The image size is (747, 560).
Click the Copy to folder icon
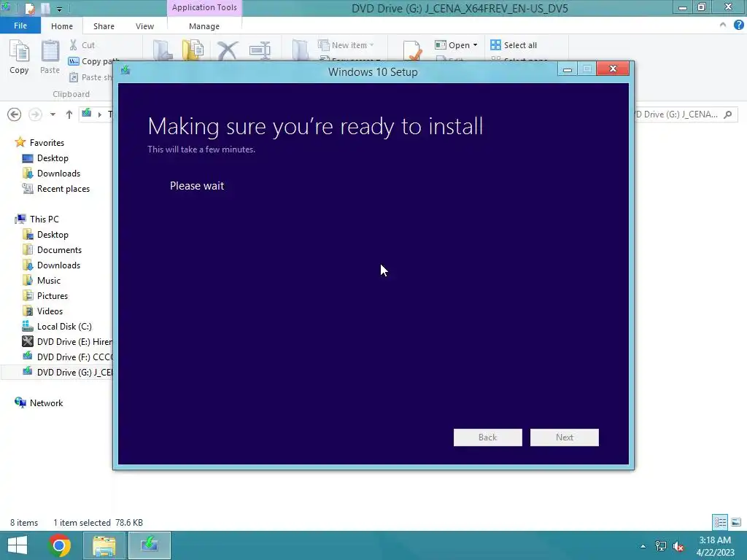tap(193, 50)
